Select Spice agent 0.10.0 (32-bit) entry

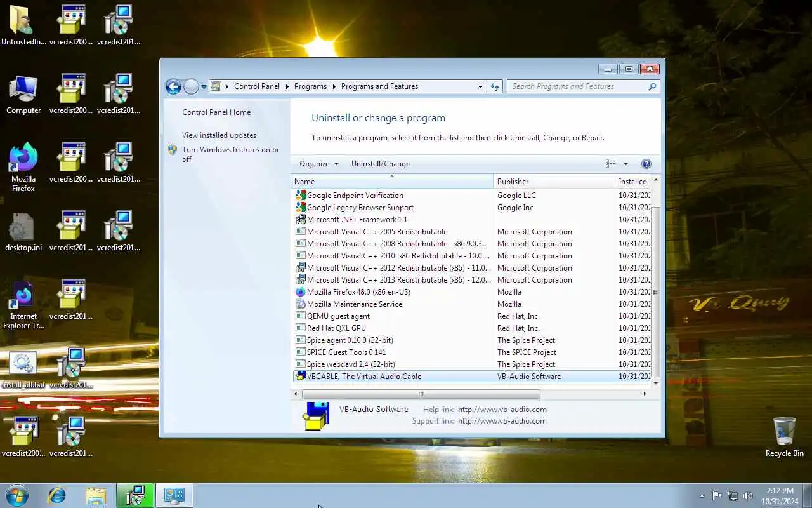[471, 340]
